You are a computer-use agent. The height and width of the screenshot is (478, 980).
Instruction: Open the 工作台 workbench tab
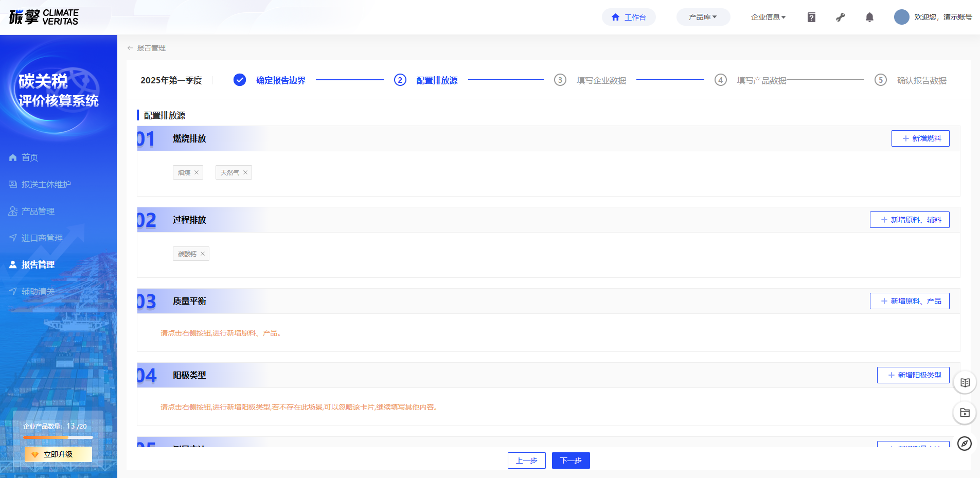click(x=629, y=17)
